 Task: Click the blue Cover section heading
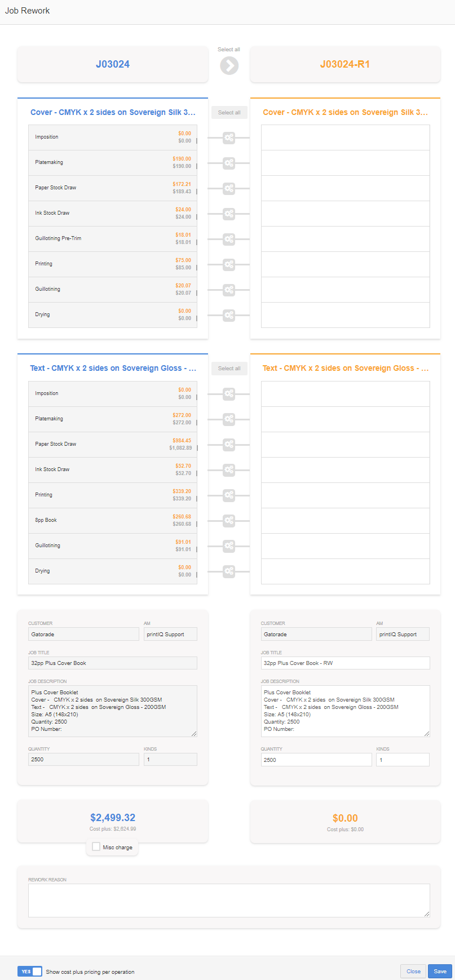click(113, 112)
